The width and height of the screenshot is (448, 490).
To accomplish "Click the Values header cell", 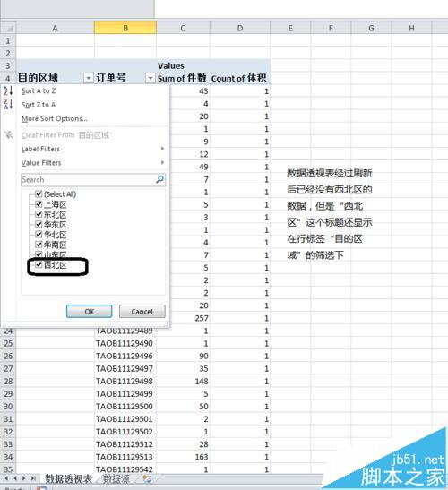I will [x=183, y=65].
